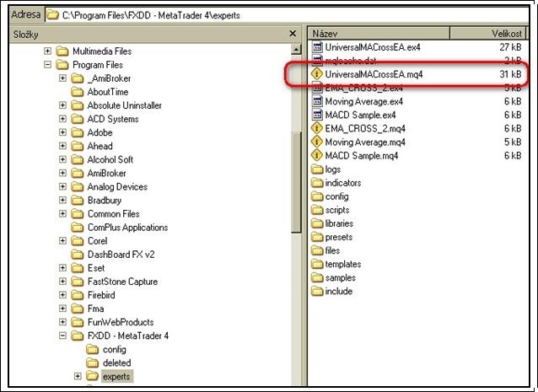Sort by Velikost column header
The height and width of the screenshot is (392, 538).
click(487, 33)
